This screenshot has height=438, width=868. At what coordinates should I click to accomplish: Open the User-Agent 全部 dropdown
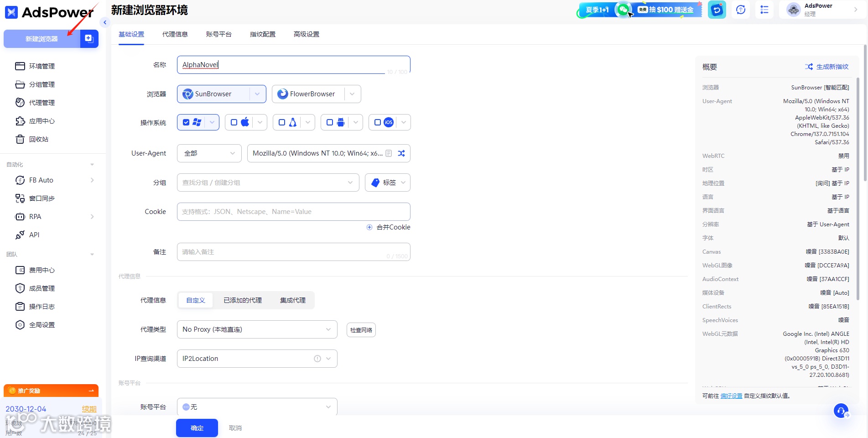209,153
